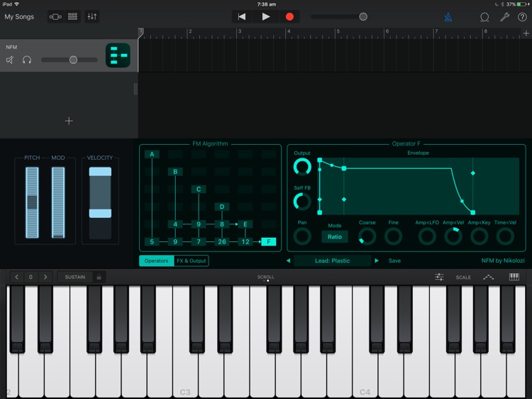532x399 pixels.
Task: Toggle the sustain lock icon
Action: [x=99, y=277]
